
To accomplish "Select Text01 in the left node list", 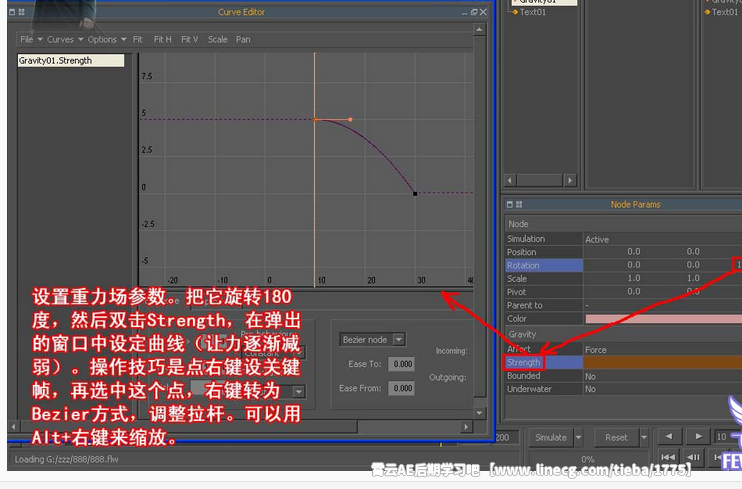I will 532,12.
